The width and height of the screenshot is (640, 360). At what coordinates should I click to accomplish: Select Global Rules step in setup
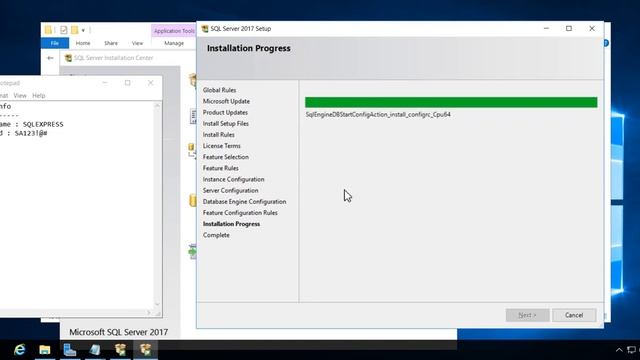coord(219,90)
